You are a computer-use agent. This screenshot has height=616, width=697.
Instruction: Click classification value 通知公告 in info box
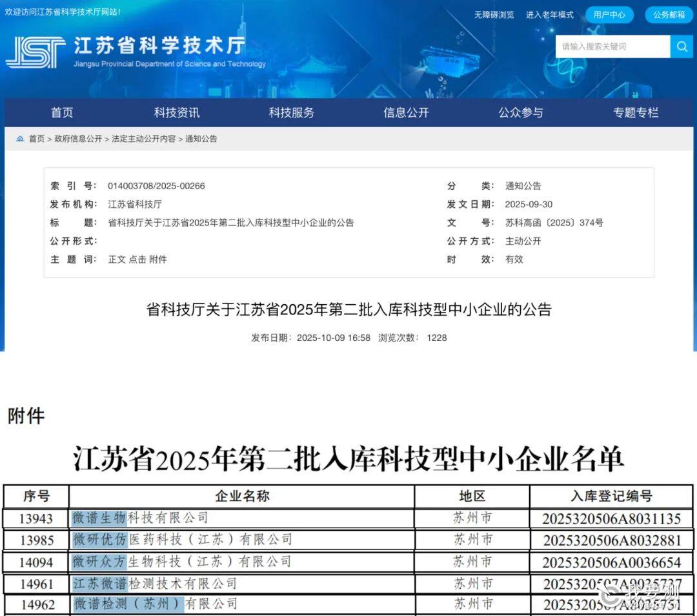coord(523,186)
